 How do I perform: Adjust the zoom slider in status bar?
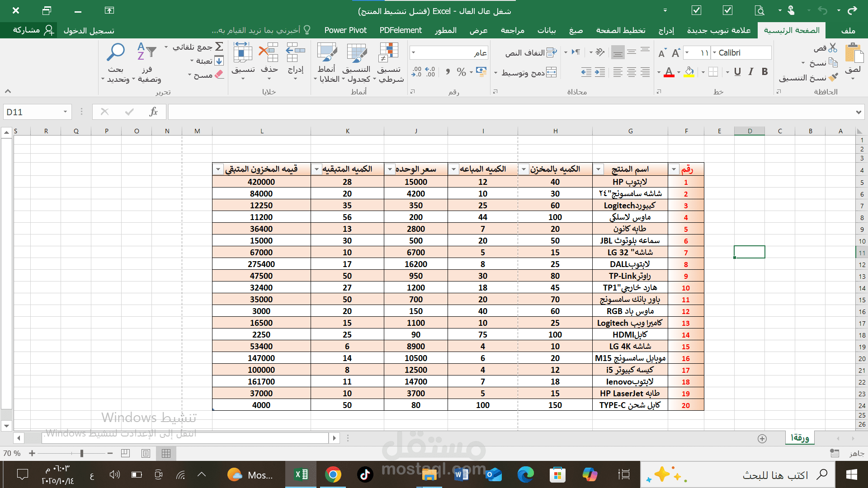81,453
